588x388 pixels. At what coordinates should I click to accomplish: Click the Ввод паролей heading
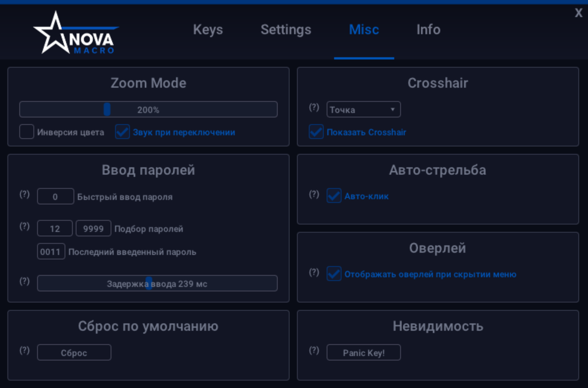coord(148,170)
